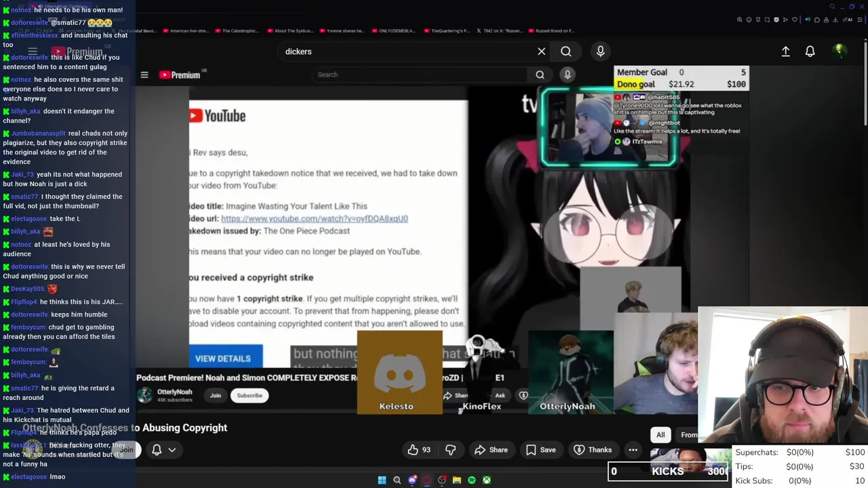Image resolution: width=868 pixels, height=488 pixels.
Task: Click the 'Dono goal' label in overlay
Action: (635, 84)
